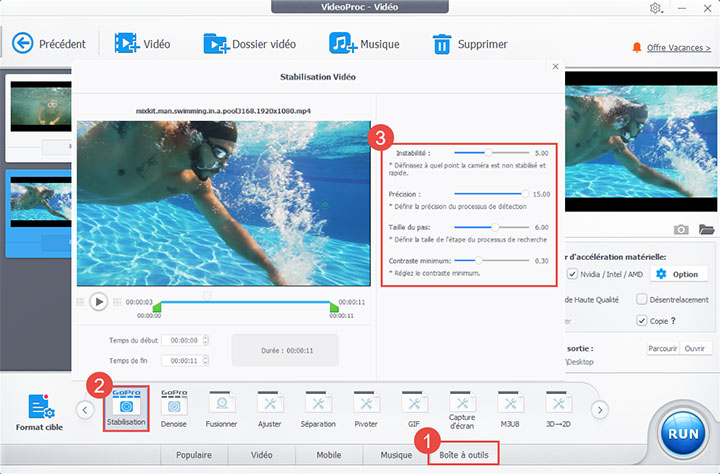Open the Stabilisation tool
The width and height of the screenshot is (720, 474).
click(127, 408)
